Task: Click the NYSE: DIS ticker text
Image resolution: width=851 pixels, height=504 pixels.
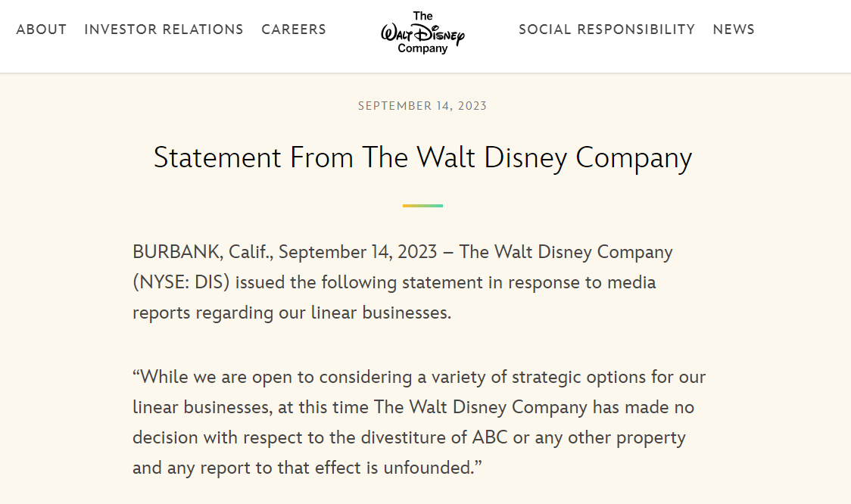Action: point(182,282)
